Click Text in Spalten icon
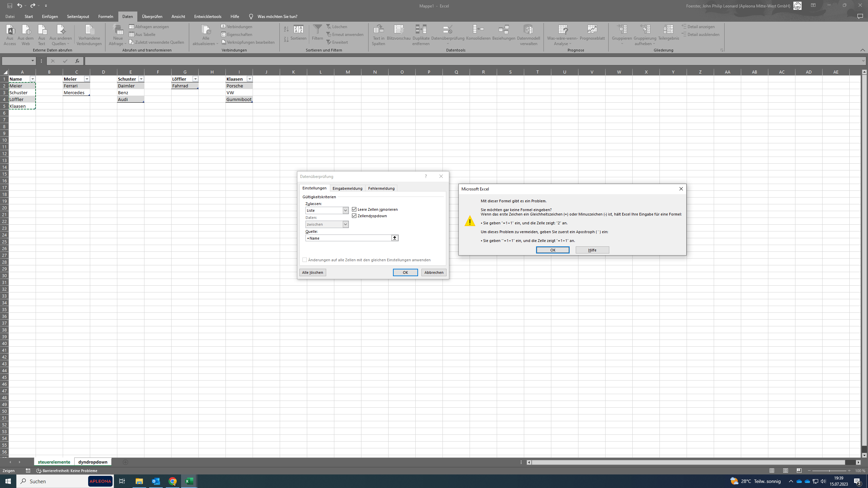 pyautogui.click(x=378, y=30)
